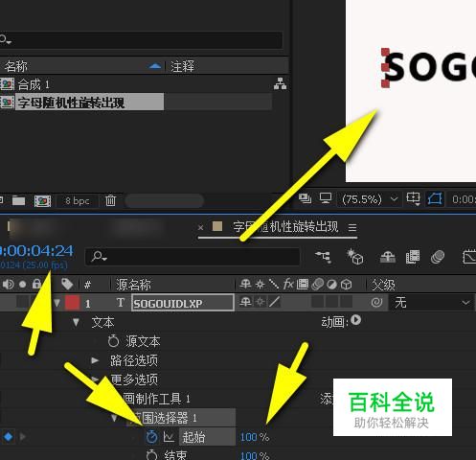Screen dimensions: 476x460
Task: Switch to 字母随机性旋转出现 timeline tab
Action: [x=284, y=227]
